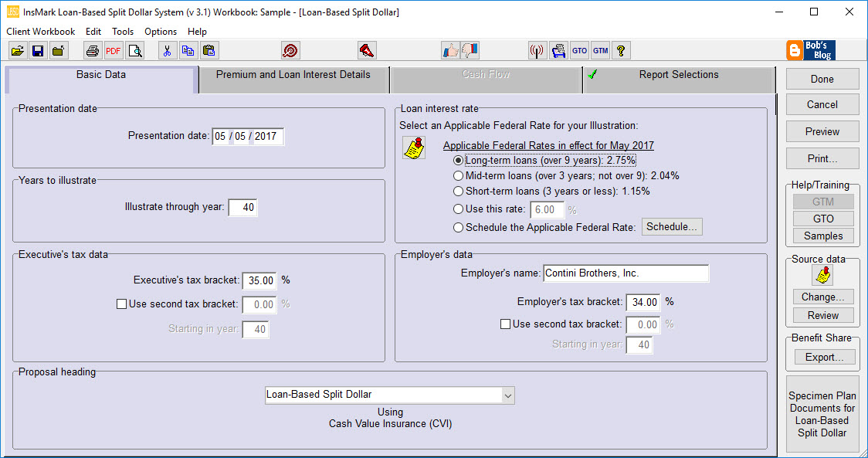Open the Proposal heading dropdown
Viewport: 868px width, 458px height.
[508, 394]
